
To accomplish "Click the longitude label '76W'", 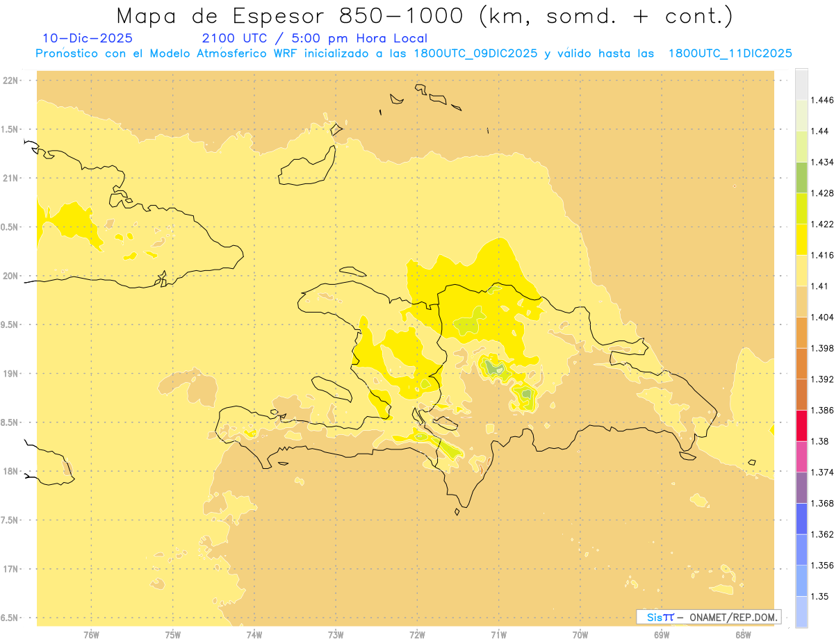I will click(x=91, y=634).
